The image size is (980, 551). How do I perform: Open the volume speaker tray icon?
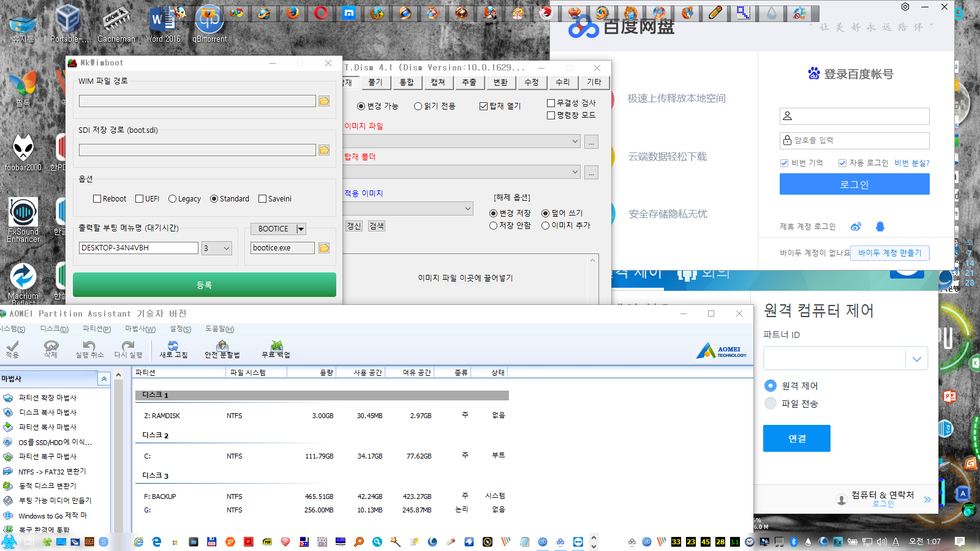pyautogui.click(x=881, y=542)
